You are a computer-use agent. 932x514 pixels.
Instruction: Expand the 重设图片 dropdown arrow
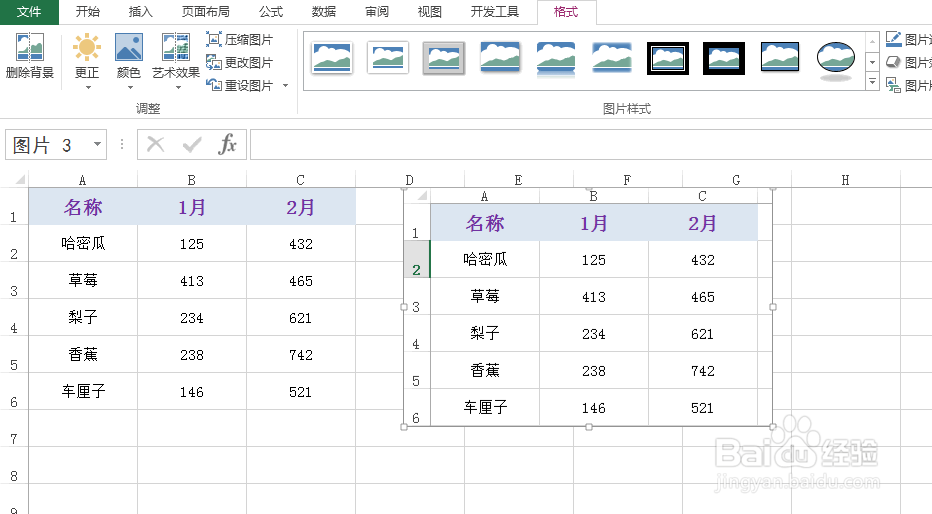(285, 86)
